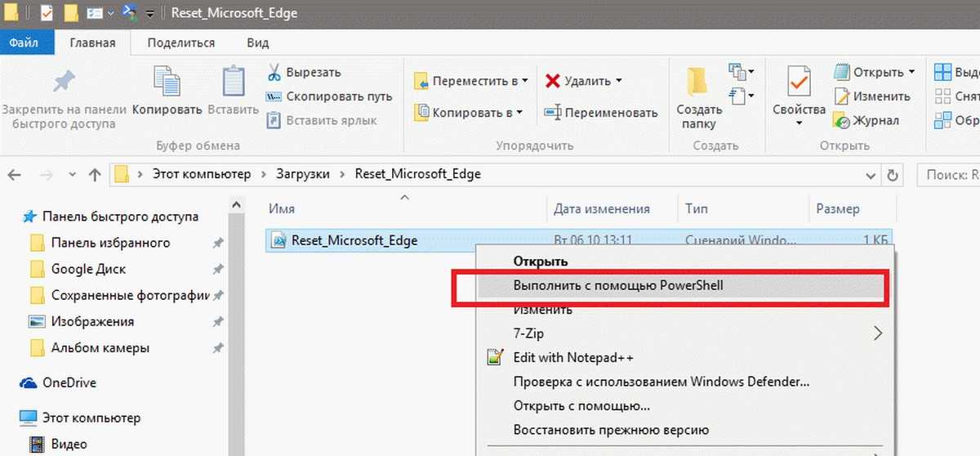This screenshot has height=456, width=980.
Task: Switch to the View (Вид) ribbon tab
Action: pos(258,42)
